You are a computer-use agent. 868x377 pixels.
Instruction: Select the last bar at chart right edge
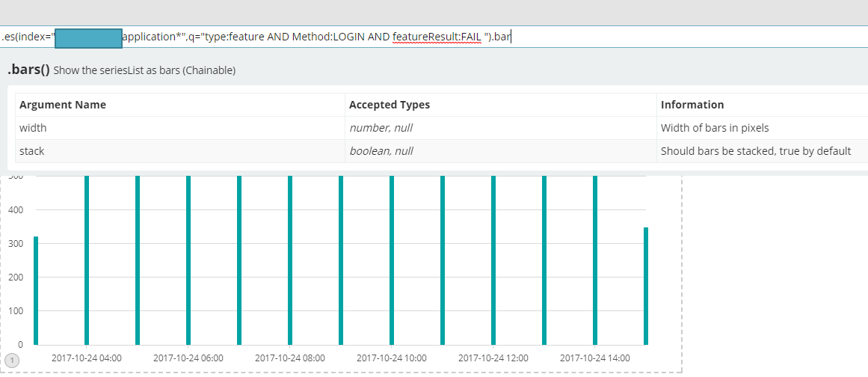coord(646,286)
